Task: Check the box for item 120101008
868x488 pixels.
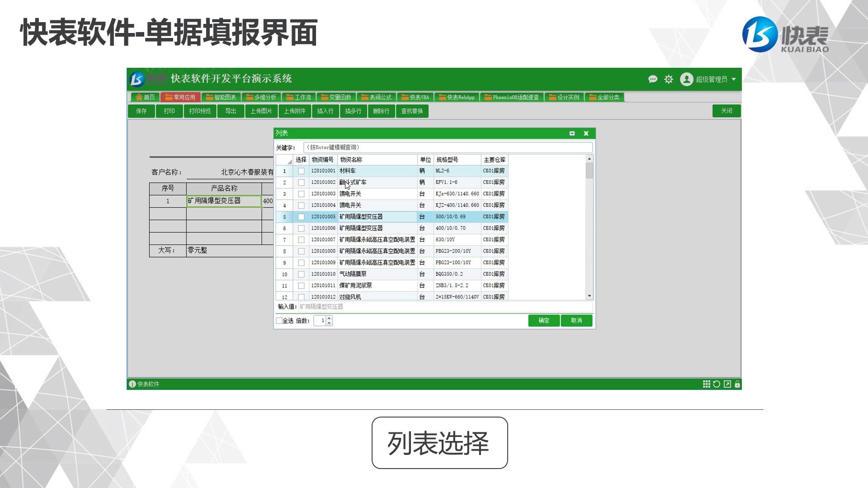Action: click(x=301, y=251)
